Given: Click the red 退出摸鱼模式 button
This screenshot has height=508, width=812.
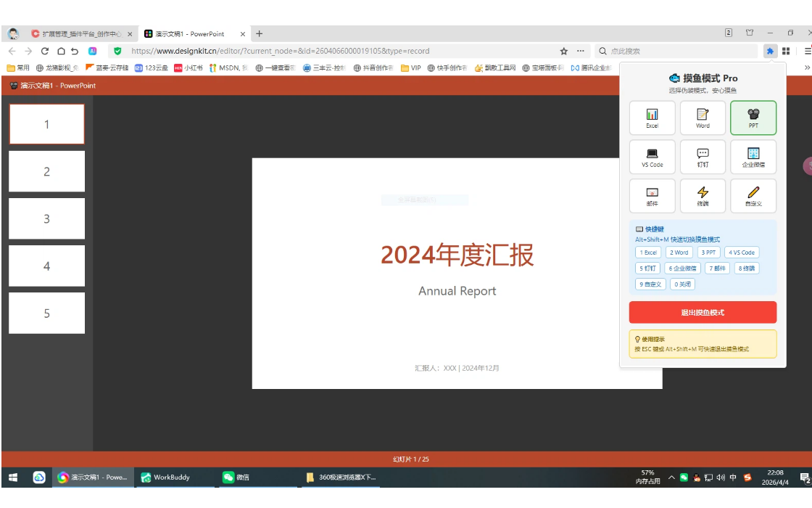Looking at the screenshot, I should (x=703, y=312).
